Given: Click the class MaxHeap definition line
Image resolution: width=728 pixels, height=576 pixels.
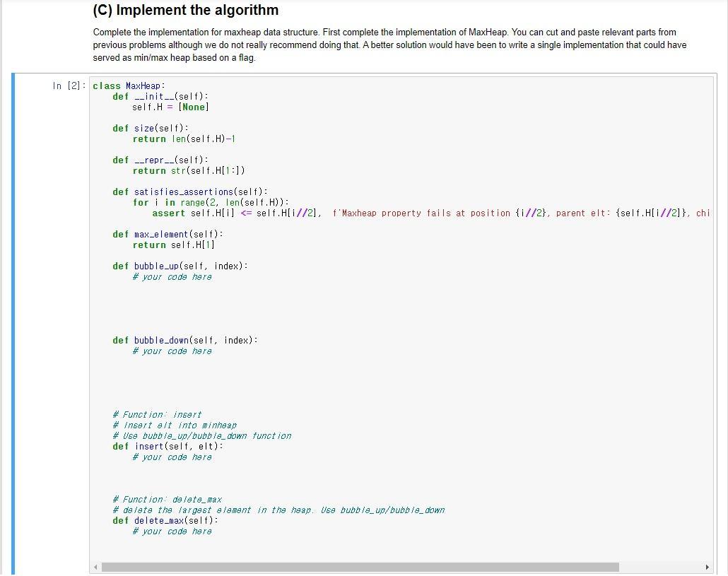Looking at the screenshot, I should [x=127, y=86].
